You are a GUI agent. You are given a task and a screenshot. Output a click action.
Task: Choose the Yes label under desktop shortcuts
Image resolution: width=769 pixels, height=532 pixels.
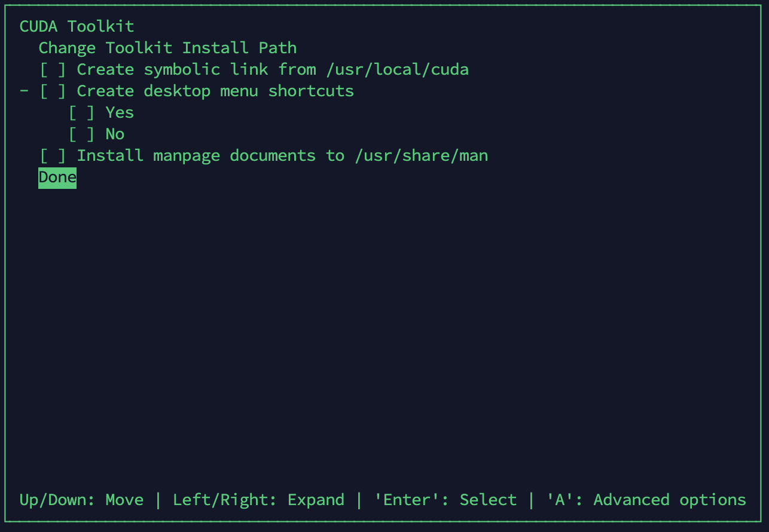[120, 112]
